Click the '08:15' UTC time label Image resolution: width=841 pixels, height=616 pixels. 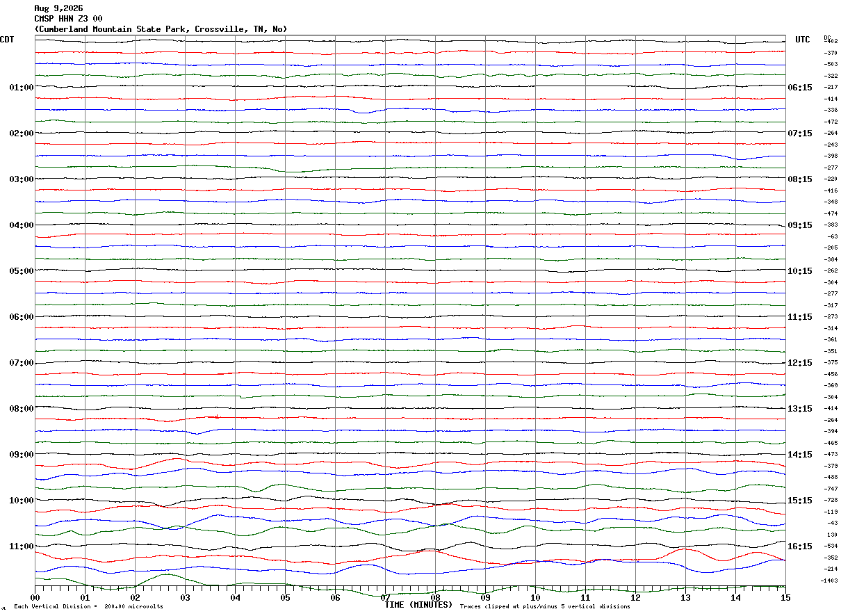(800, 179)
